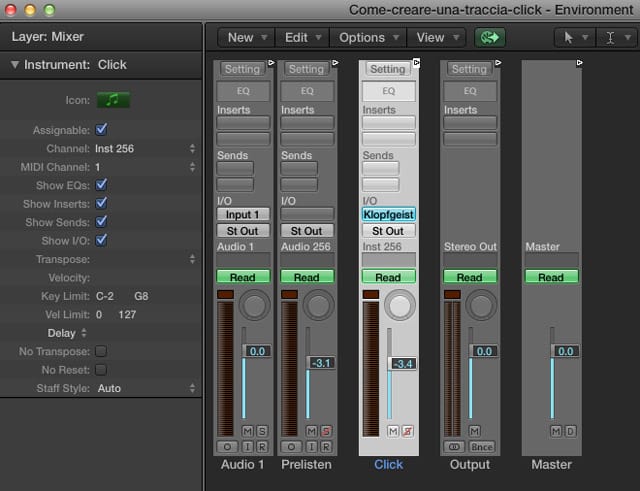Open the New menu

[x=247, y=38]
